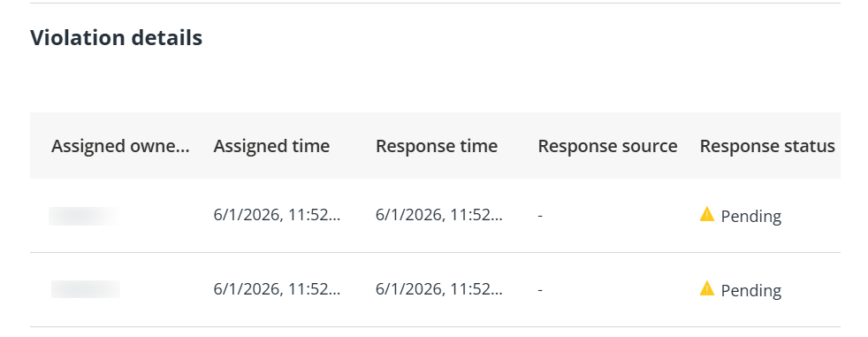Click the second row's Pending status text
This screenshot has height=337, width=868.
pyautogui.click(x=750, y=290)
